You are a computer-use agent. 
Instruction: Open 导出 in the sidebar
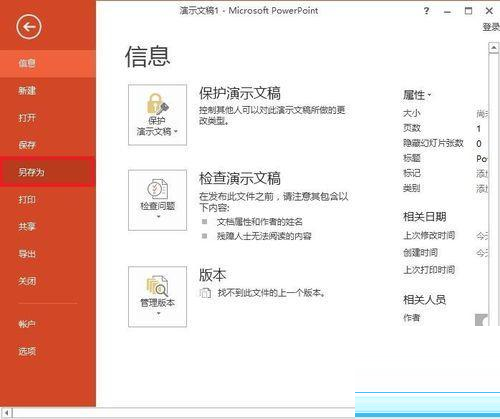click(48, 254)
